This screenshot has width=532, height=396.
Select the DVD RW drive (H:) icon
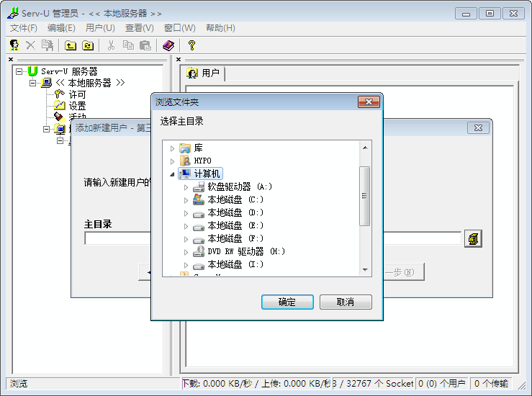pos(199,251)
